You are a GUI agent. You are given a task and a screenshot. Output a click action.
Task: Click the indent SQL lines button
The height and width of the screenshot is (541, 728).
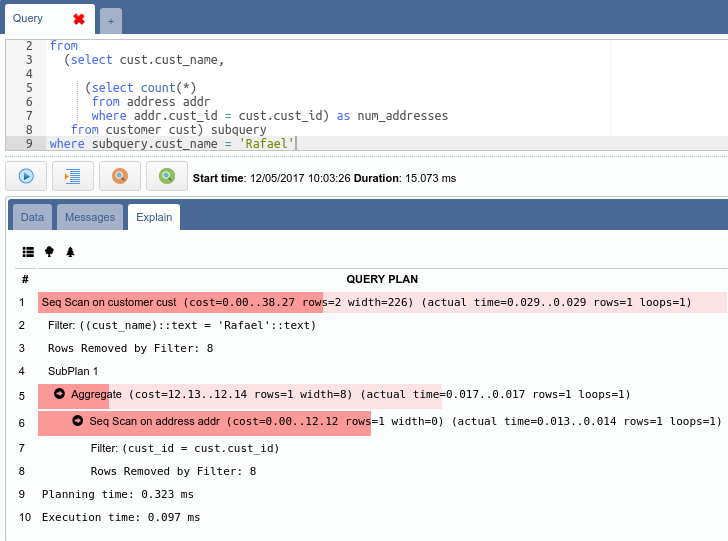coord(72,176)
